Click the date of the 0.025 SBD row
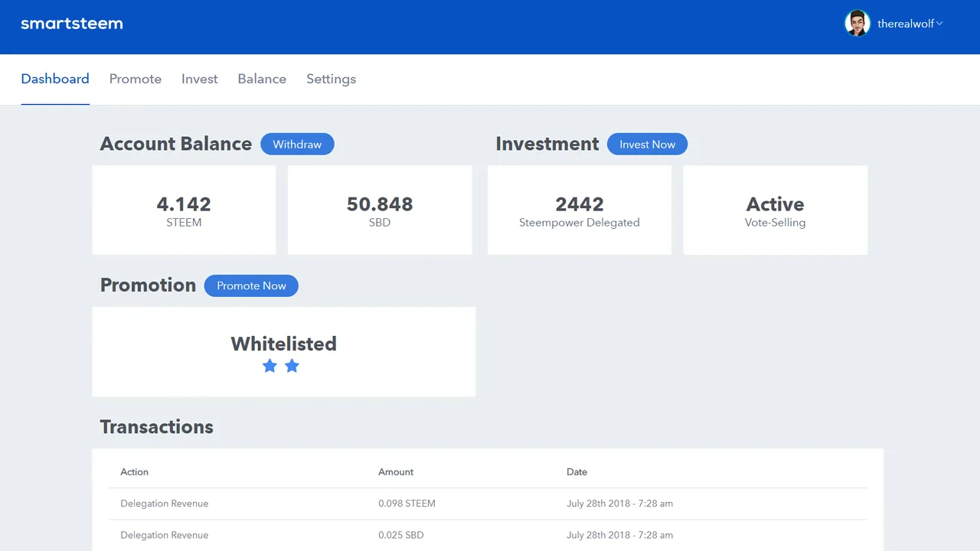The width and height of the screenshot is (980, 551). (x=620, y=535)
